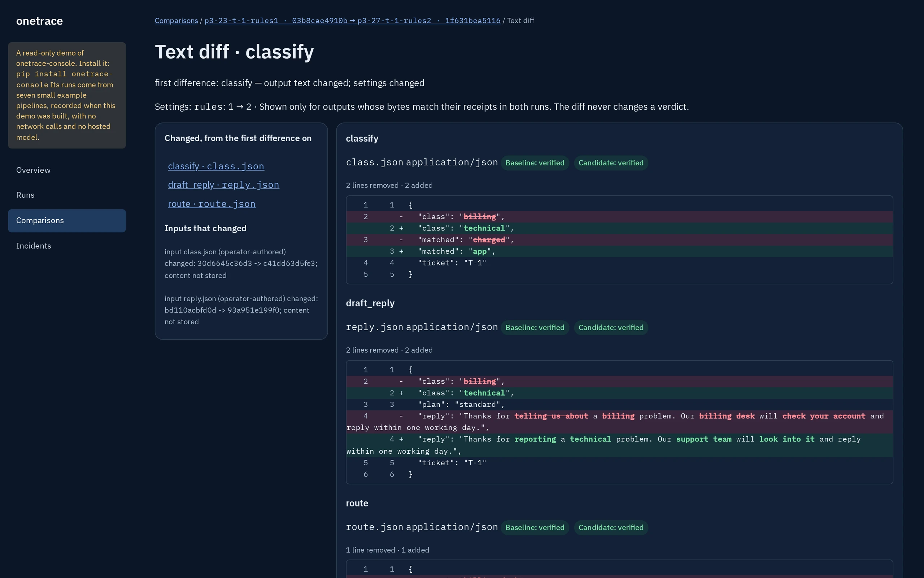The image size is (924, 578).
Task: Click the route.json application/json file label
Action: (422, 527)
